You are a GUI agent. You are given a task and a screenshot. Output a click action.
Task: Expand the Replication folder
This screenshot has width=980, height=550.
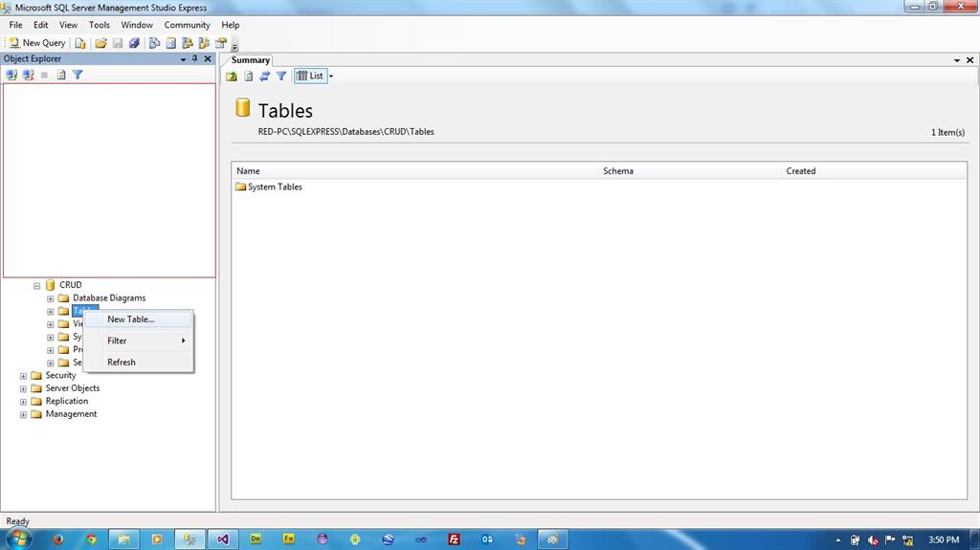pyautogui.click(x=23, y=402)
